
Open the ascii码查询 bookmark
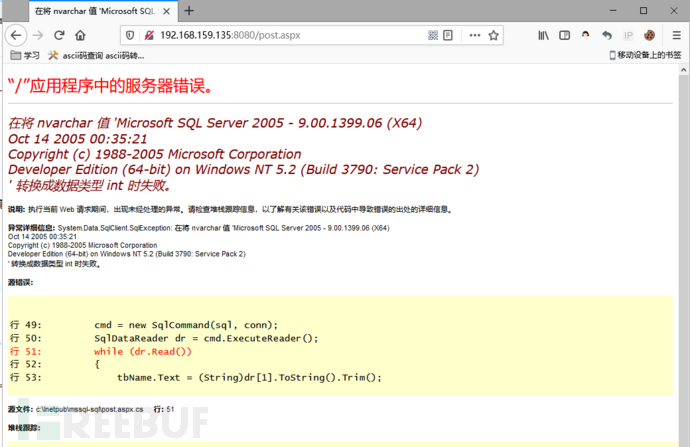pyautogui.click(x=96, y=55)
